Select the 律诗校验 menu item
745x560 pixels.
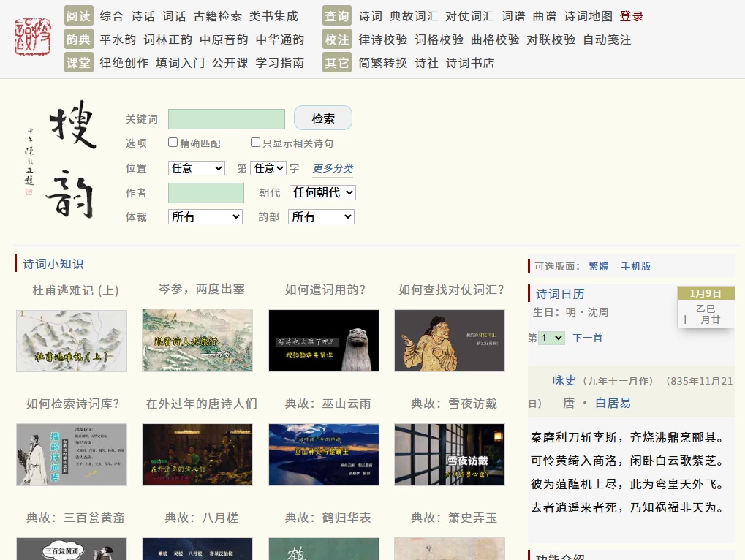[x=383, y=39]
